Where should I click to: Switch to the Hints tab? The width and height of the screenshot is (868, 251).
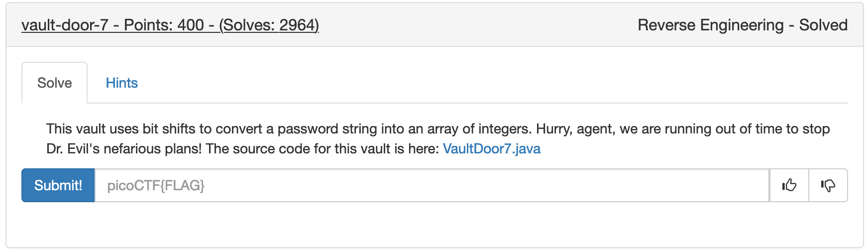click(x=121, y=83)
